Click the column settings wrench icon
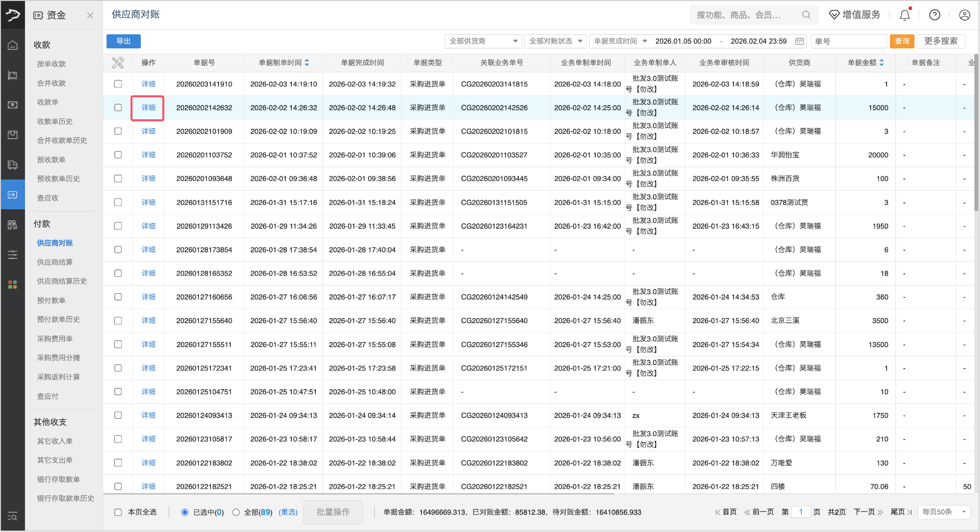The height and width of the screenshot is (532, 980). (x=118, y=63)
